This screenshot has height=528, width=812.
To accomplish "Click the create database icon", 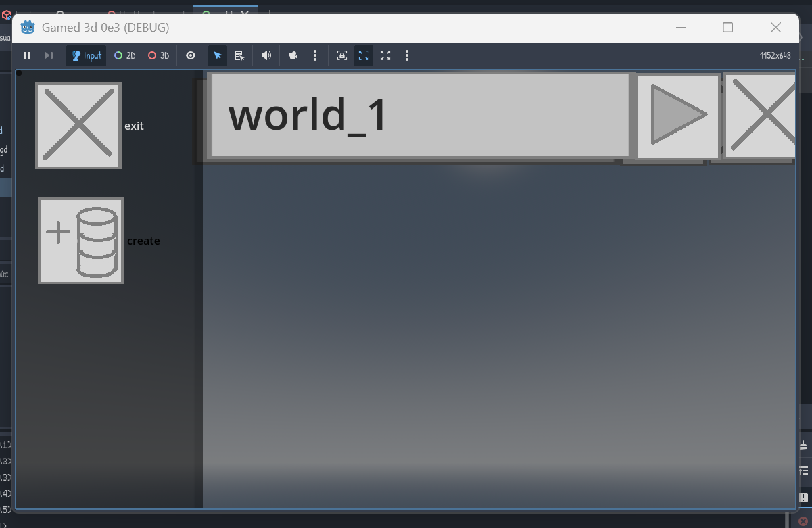I will coord(81,241).
